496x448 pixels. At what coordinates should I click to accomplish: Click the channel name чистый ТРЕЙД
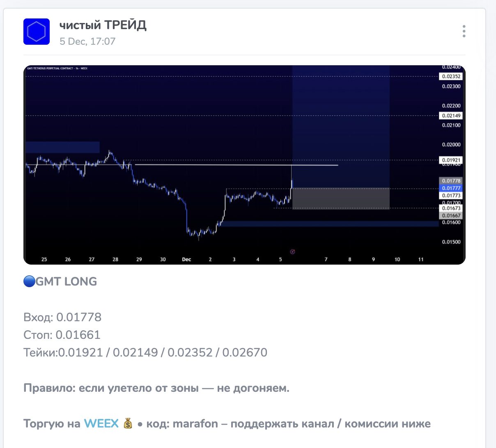(103, 25)
